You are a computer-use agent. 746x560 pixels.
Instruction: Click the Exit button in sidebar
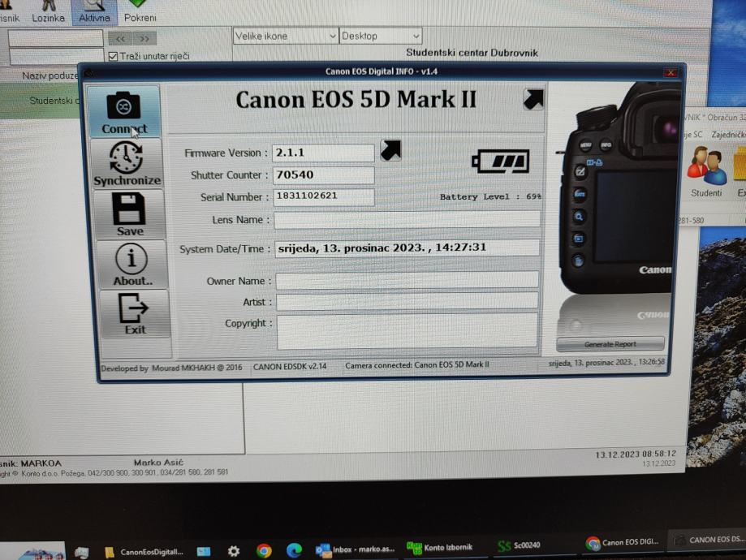pyautogui.click(x=135, y=314)
